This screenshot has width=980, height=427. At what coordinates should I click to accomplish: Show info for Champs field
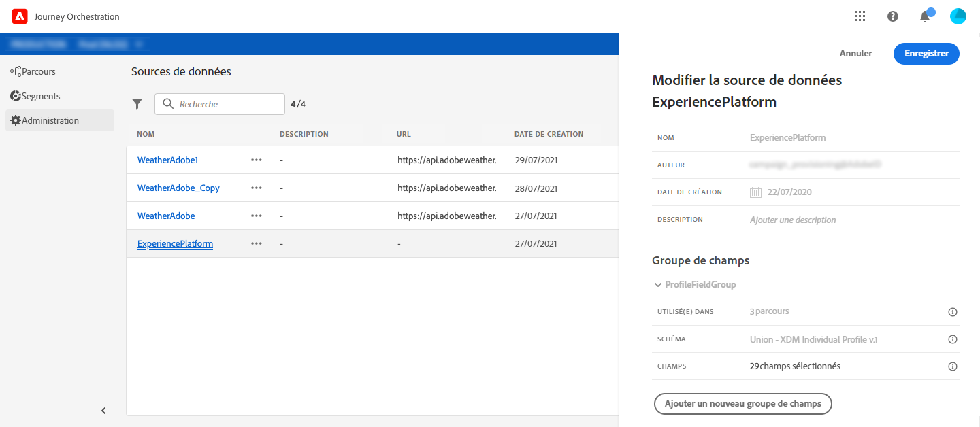click(953, 366)
